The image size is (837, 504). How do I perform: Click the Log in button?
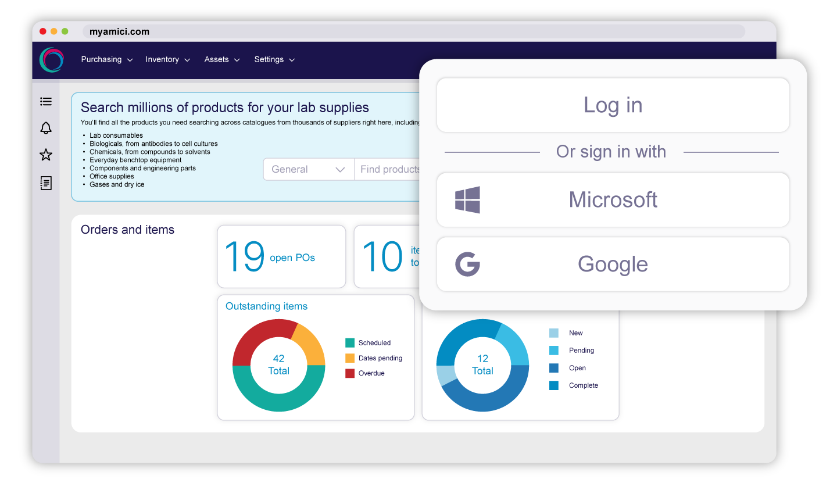613,105
